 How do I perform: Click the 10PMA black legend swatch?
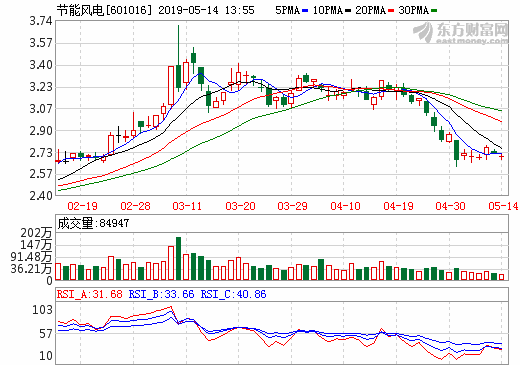pos(348,11)
